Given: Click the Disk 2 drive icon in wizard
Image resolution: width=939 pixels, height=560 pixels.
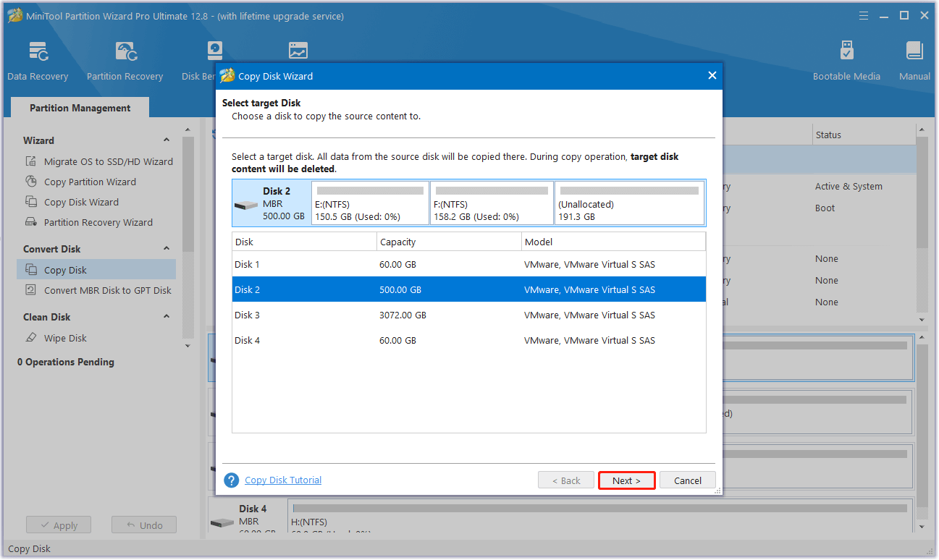Looking at the screenshot, I should [246, 205].
